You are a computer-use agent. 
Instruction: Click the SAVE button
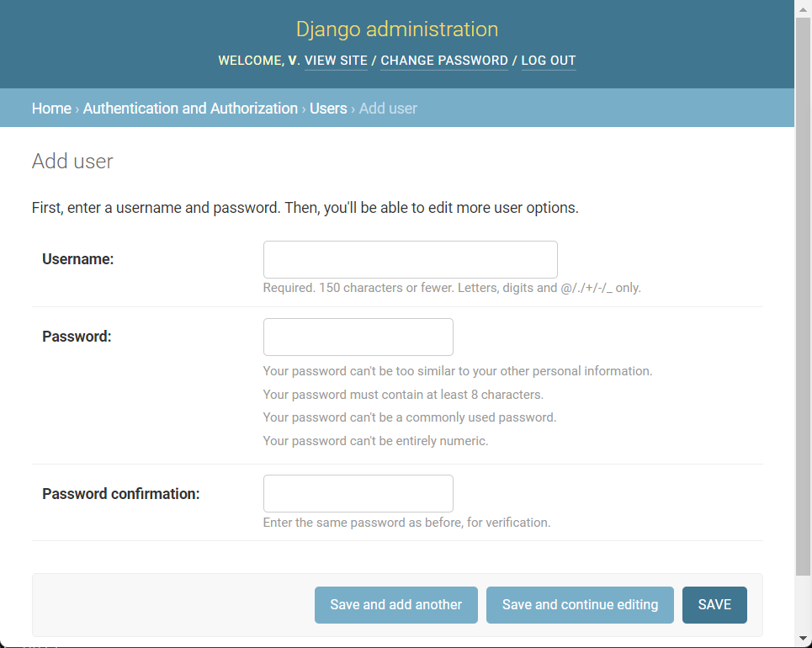[714, 605]
